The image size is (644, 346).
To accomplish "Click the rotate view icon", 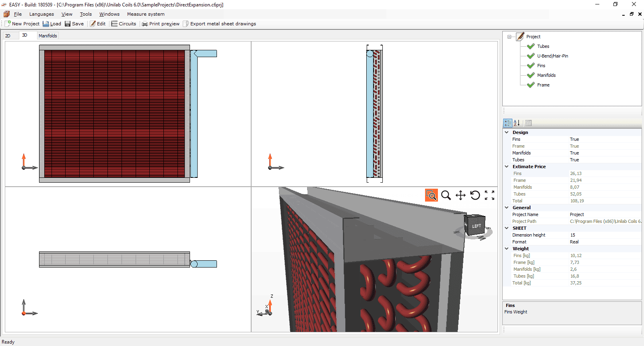I will pos(475,195).
